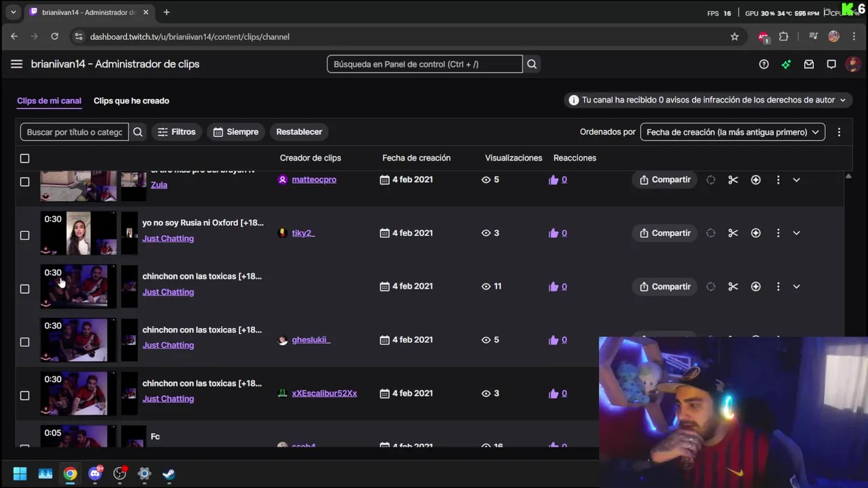Switch to 'Clips de mi canal' tab
The height and width of the screenshot is (488, 868).
coord(49,100)
